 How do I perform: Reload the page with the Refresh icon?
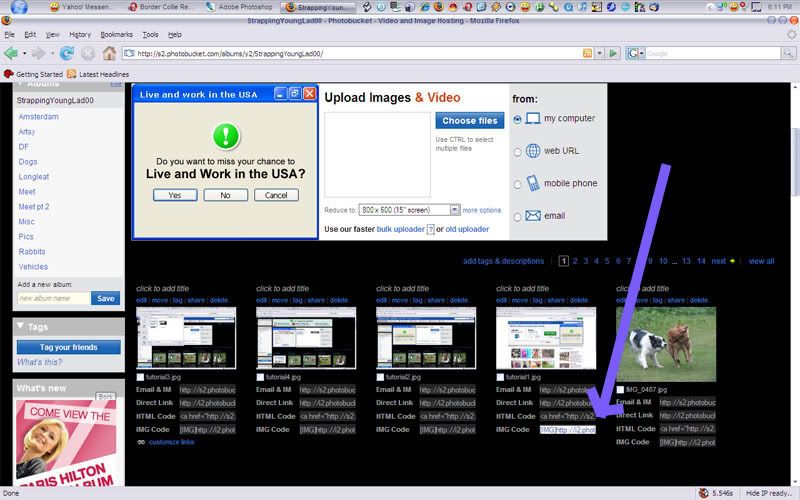pyautogui.click(x=66, y=53)
